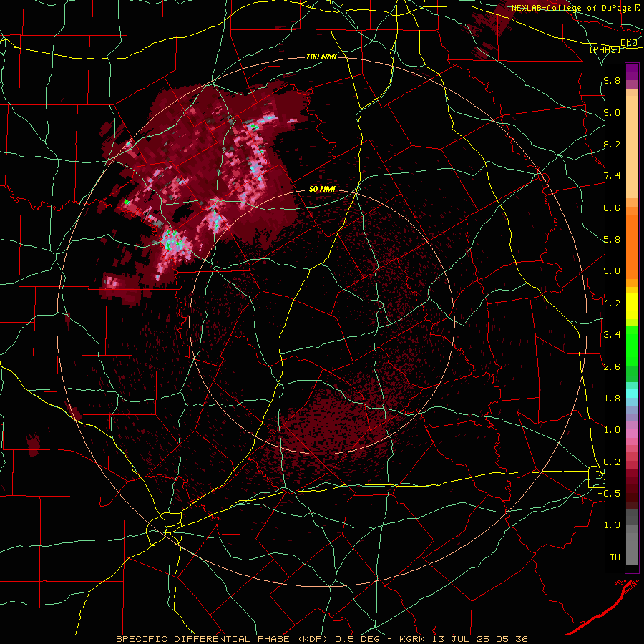Select the 9.0 value on color scale

coord(612,112)
